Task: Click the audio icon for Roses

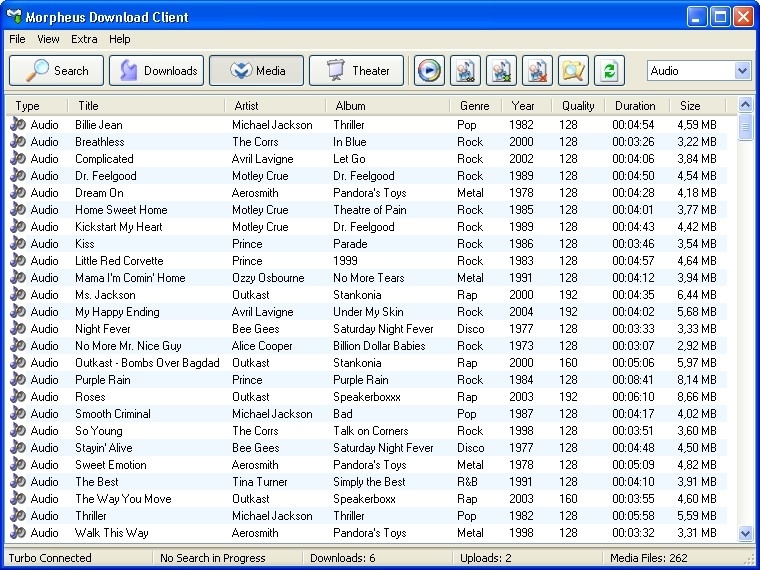Action: click(x=18, y=396)
